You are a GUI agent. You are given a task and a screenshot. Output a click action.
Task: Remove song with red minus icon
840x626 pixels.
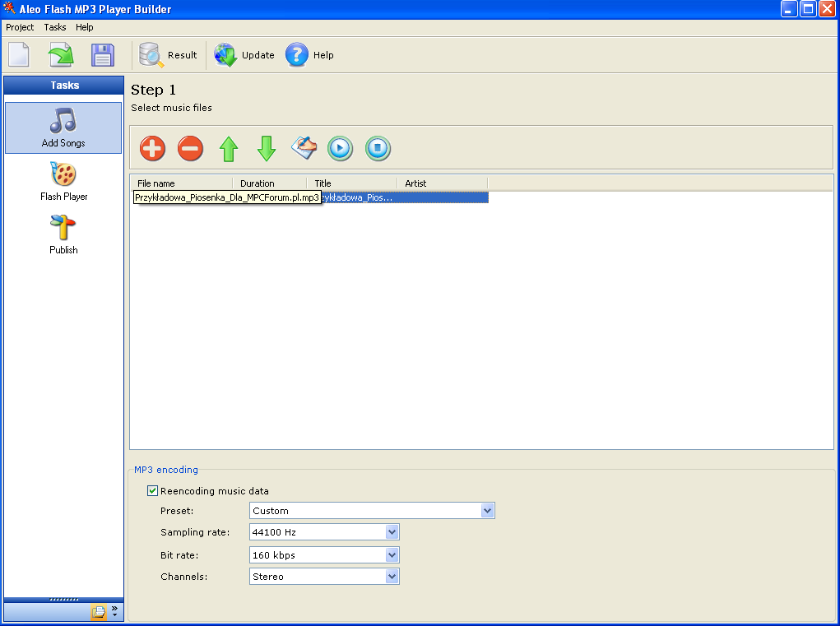[190, 148]
